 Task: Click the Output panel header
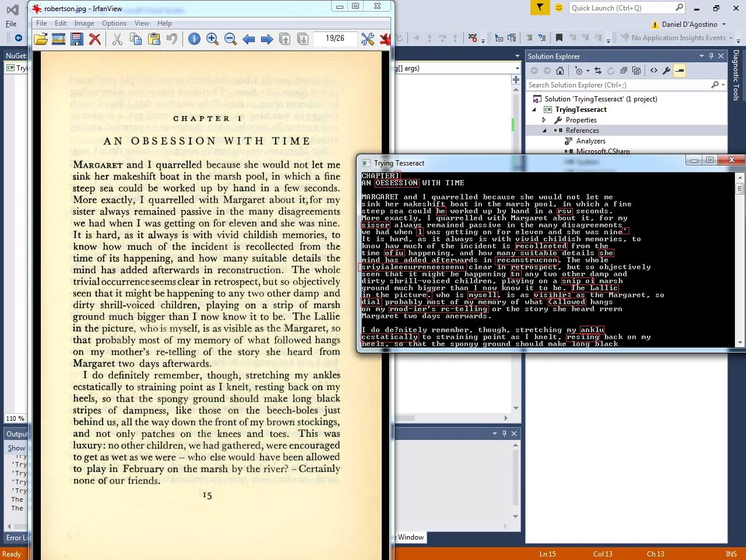pyautogui.click(x=16, y=434)
